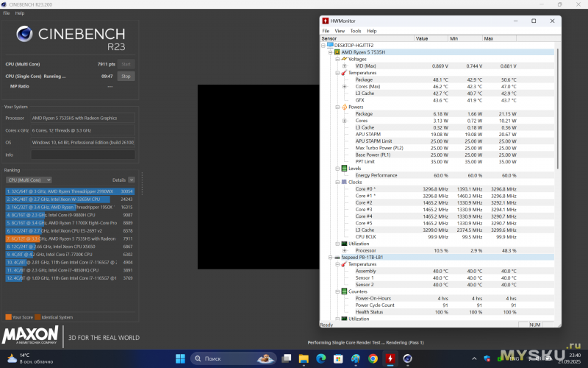Collapse the AMD Ryzen 5 7535H node
588x368 pixels.
point(330,52)
